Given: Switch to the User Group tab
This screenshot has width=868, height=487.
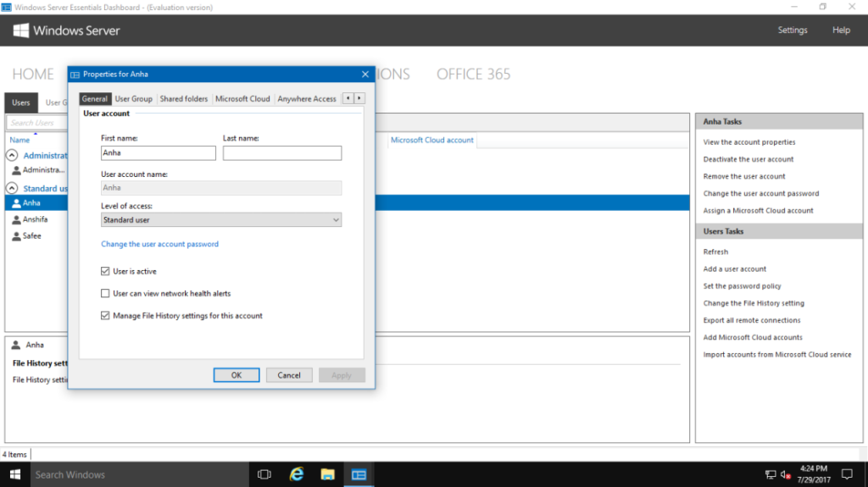Looking at the screenshot, I should click(133, 98).
